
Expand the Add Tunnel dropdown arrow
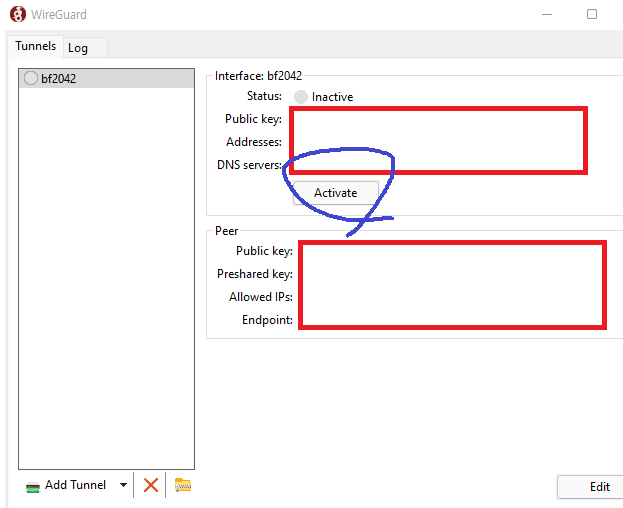pos(123,485)
